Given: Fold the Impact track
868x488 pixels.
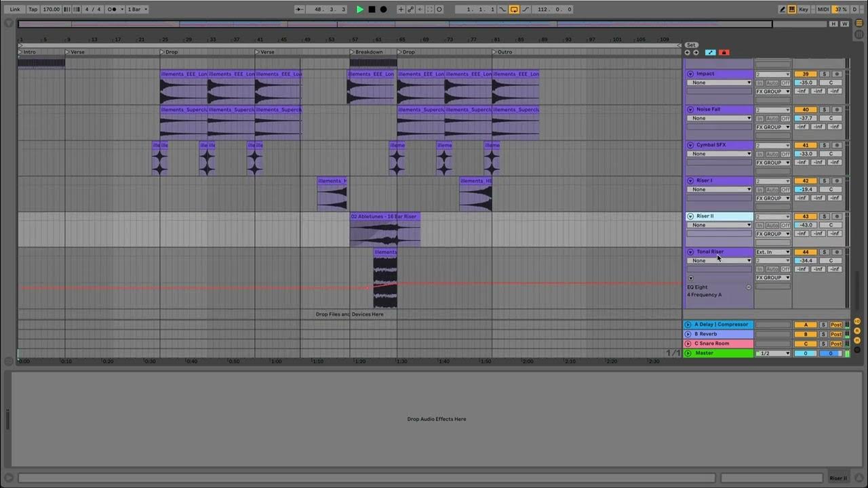Looking at the screenshot, I should click(x=690, y=74).
